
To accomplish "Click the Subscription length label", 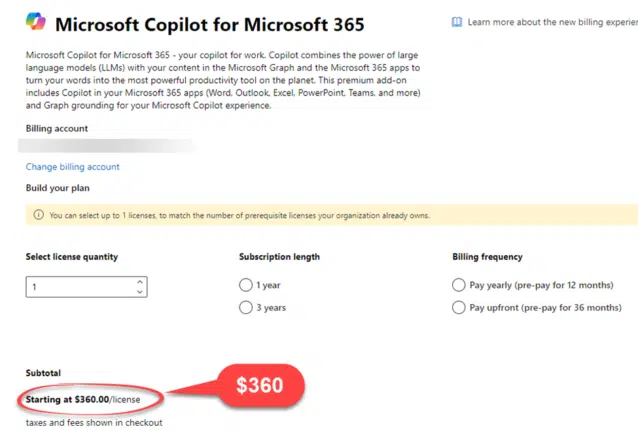I will (x=280, y=257).
